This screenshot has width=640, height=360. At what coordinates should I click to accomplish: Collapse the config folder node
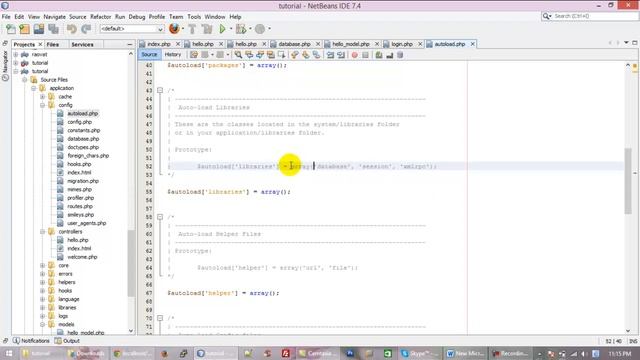click(x=42, y=105)
